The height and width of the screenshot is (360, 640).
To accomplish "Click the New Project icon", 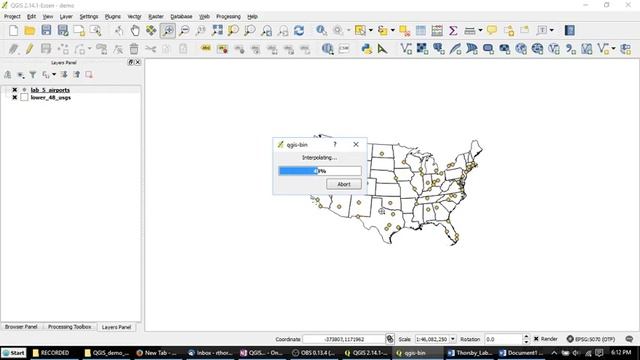I will (x=13, y=31).
